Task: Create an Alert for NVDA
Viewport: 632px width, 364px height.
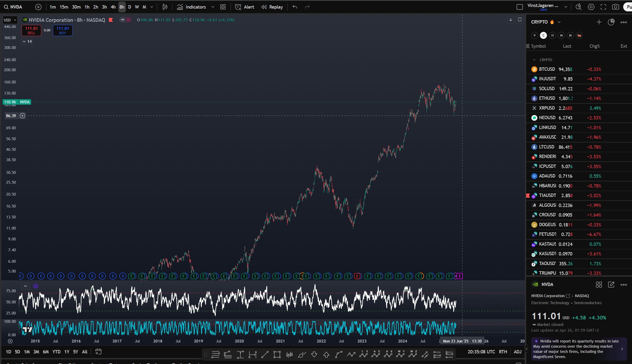Action: pyautogui.click(x=245, y=7)
